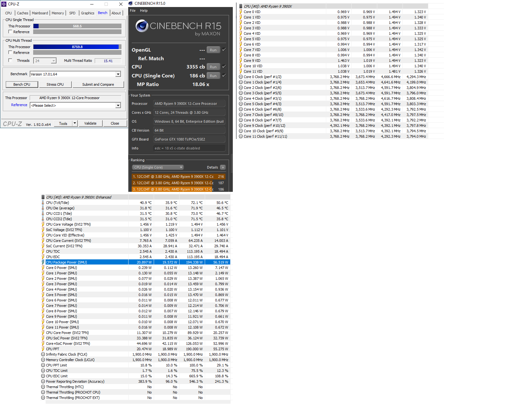Click clock icon for Core 11 Clock (perf #11/11)
The width and height of the screenshot is (516, 420).
pos(241,136)
